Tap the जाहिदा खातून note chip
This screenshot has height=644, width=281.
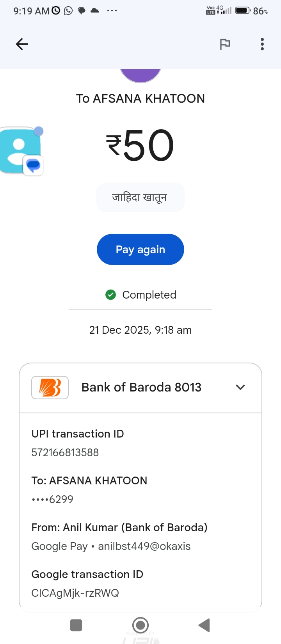(x=140, y=197)
